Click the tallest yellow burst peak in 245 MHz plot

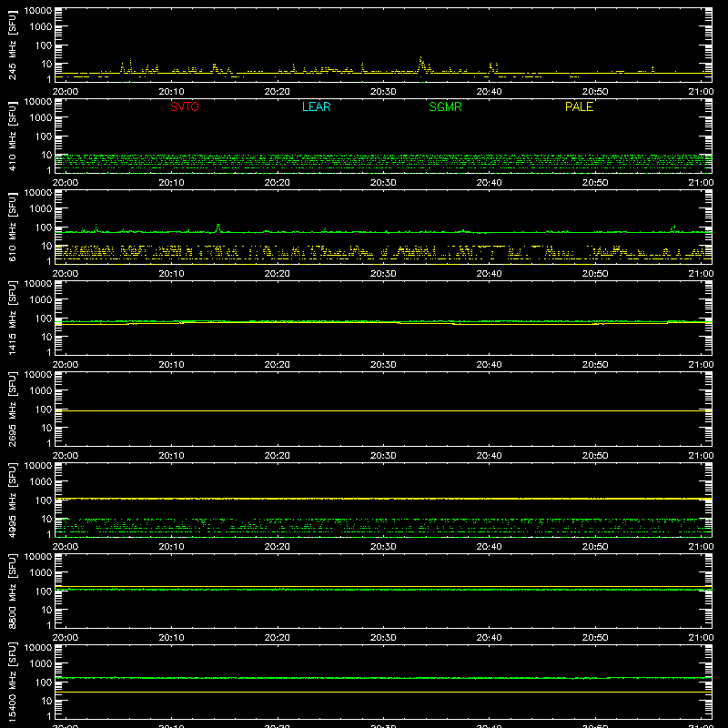pyautogui.click(x=421, y=59)
